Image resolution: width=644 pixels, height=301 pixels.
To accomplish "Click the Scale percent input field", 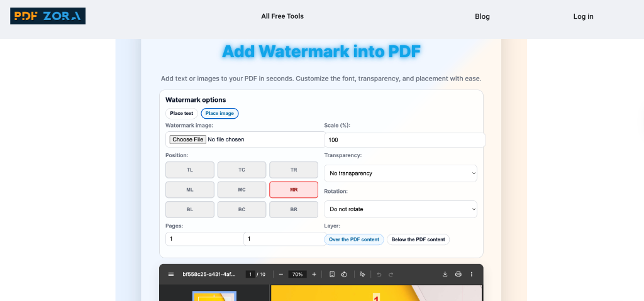I will 404,140.
